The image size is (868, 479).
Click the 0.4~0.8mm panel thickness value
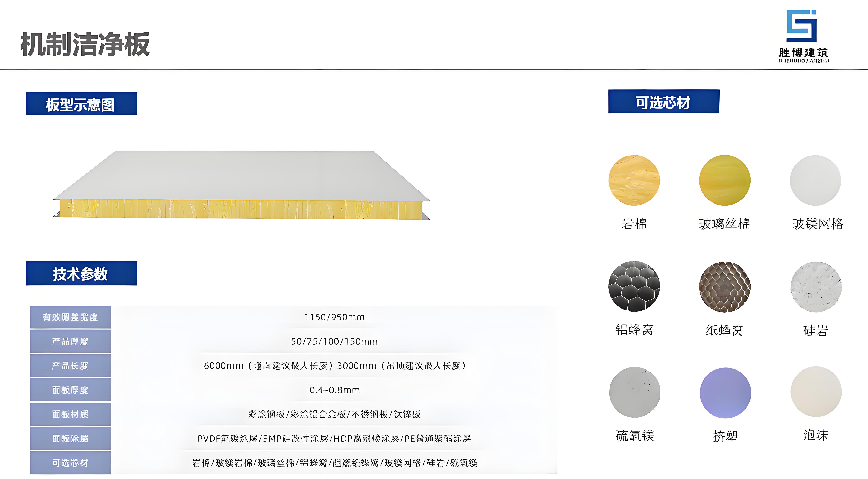[x=335, y=390]
